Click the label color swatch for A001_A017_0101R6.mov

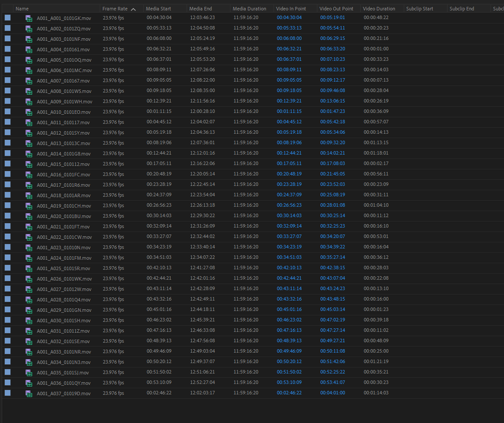(8, 184)
